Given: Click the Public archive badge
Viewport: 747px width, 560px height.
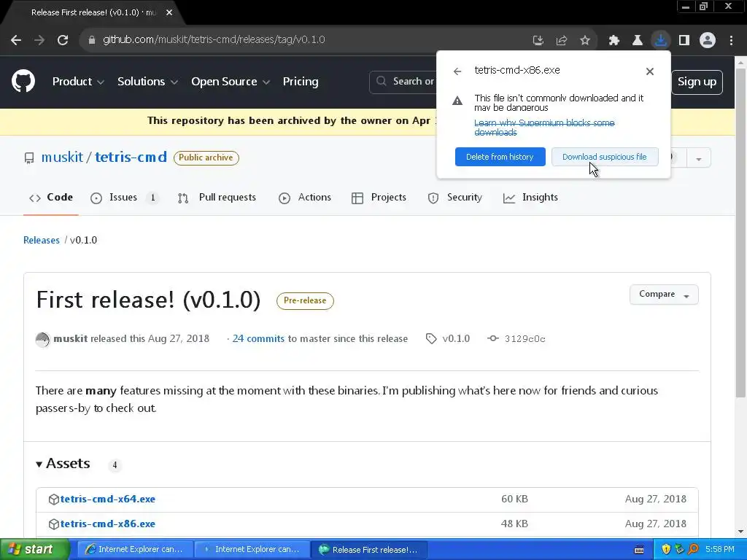Looking at the screenshot, I should (x=206, y=157).
